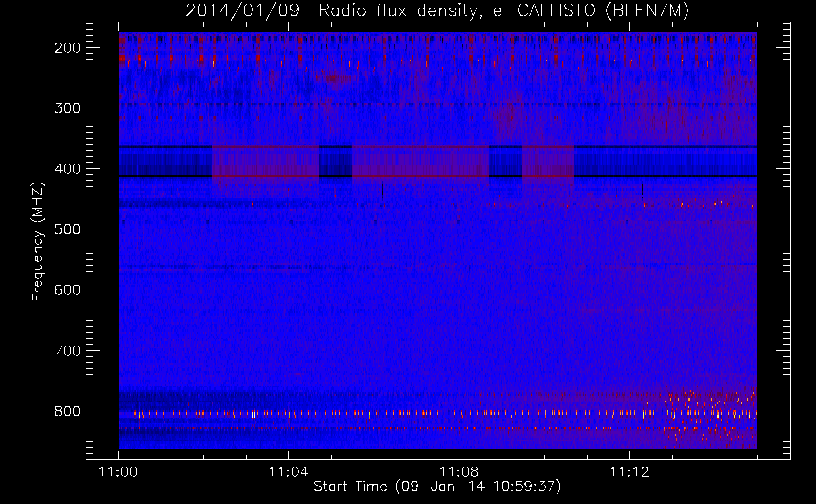Click the 'Start Time (09-Jan-14 10:59:37)' label
The width and height of the screenshot is (816, 504).
coord(437,487)
